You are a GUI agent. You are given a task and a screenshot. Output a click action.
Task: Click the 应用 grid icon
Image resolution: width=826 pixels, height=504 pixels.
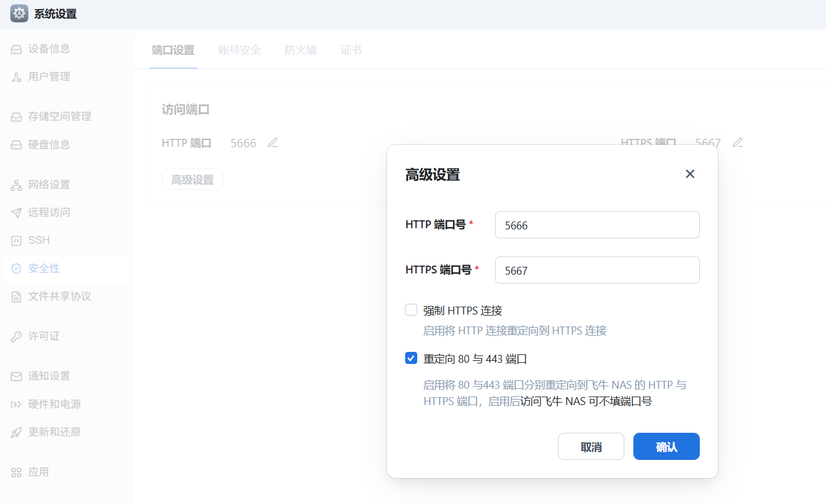click(17, 472)
